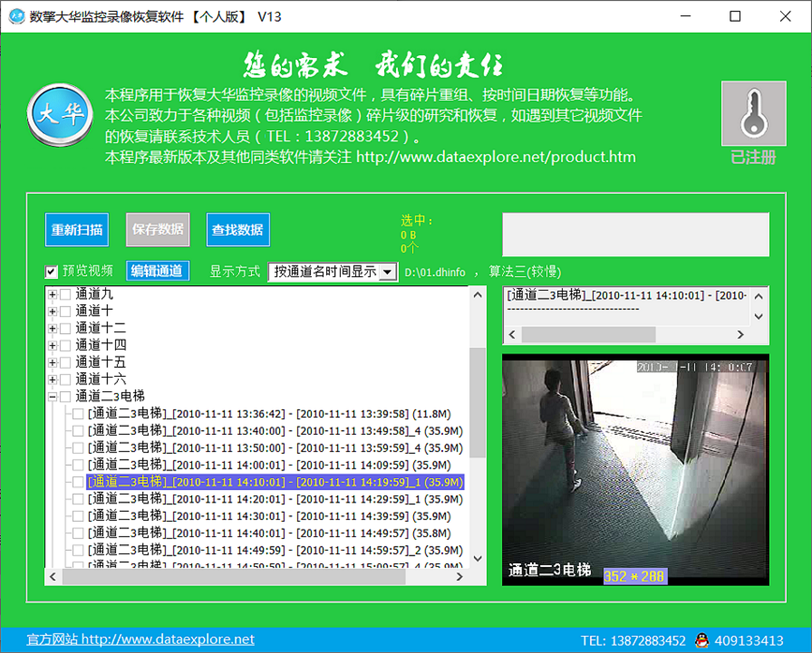The width and height of the screenshot is (812, 653).
Task: Click the D:\01.dhinfo path text
Action: point(434,273)
